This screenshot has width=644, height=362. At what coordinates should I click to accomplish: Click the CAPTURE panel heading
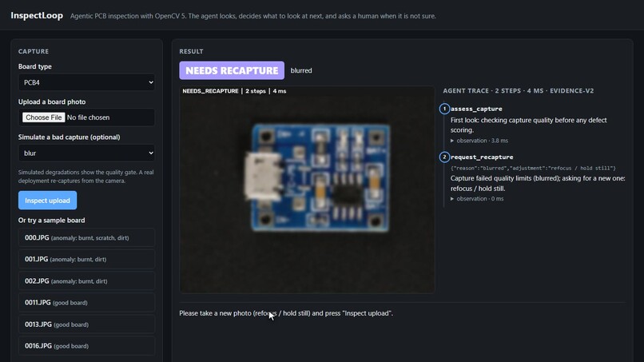[x=34, y=51]
